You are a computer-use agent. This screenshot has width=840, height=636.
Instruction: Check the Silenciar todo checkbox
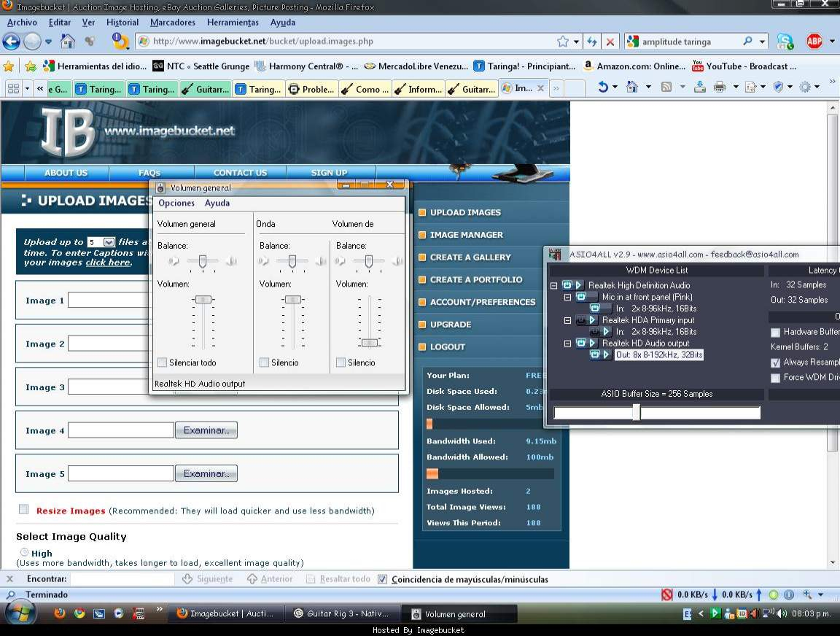click(162, 362)
